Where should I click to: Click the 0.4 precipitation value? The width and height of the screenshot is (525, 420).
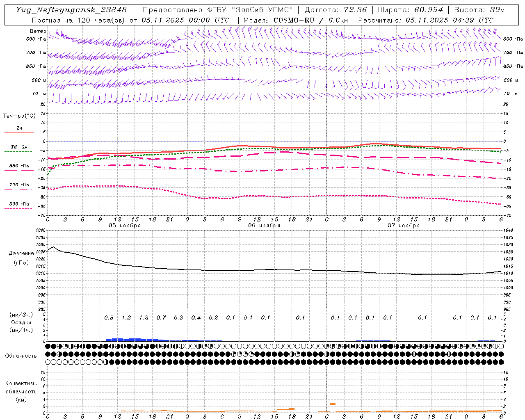(196, 317)
